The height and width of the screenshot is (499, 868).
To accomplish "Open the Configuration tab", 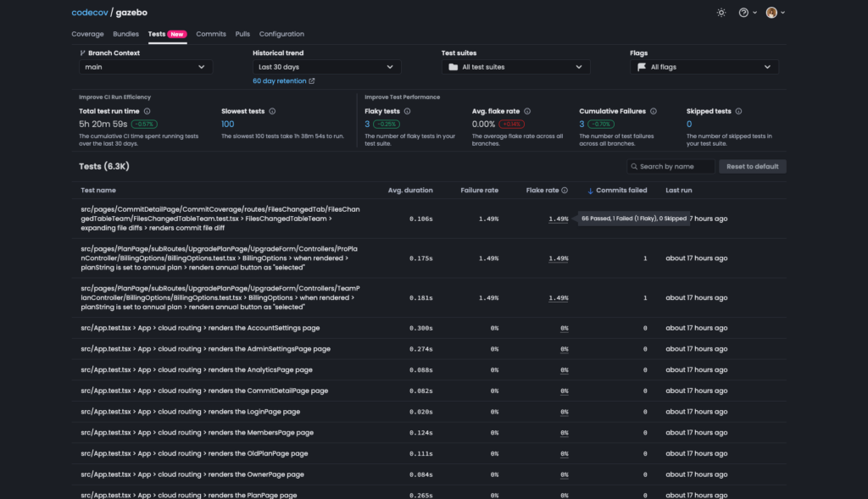I will click(281, 34).
